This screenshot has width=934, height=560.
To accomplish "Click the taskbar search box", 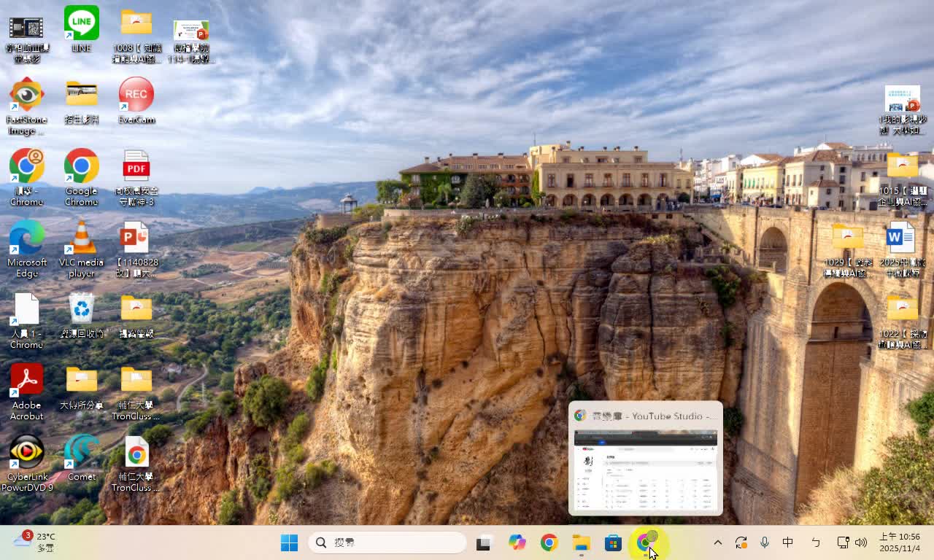I will click(387, 542).
